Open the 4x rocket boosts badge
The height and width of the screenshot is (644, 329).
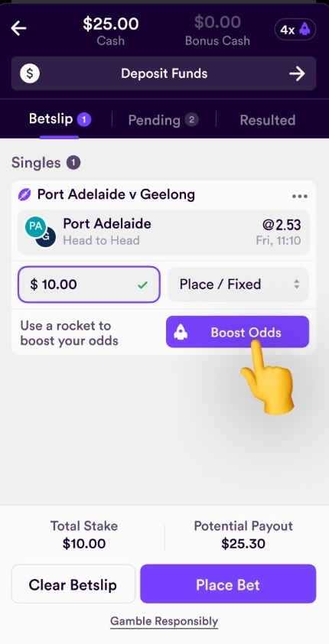pyautogui.click(x=295, y=30)
